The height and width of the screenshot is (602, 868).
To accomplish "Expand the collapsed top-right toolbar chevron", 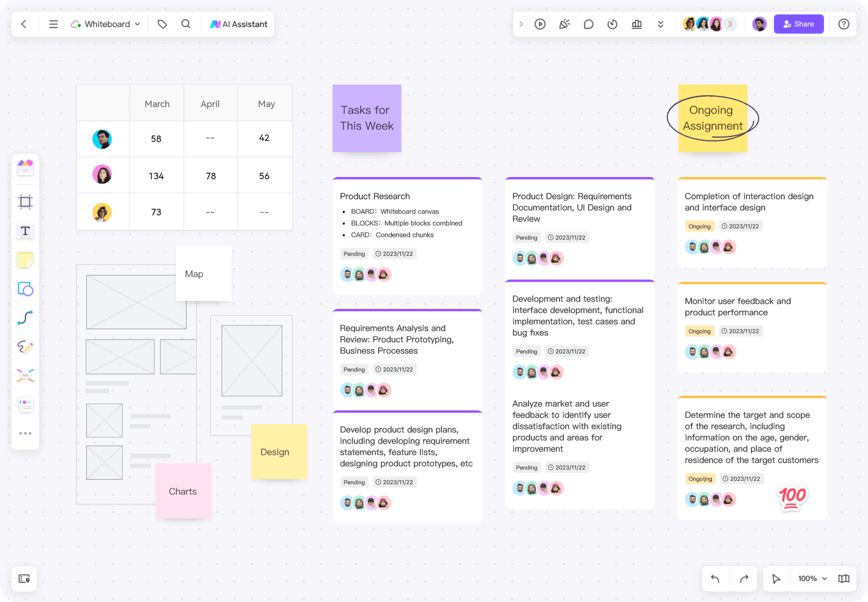I will pyautogui.click(x=521, y=24).
